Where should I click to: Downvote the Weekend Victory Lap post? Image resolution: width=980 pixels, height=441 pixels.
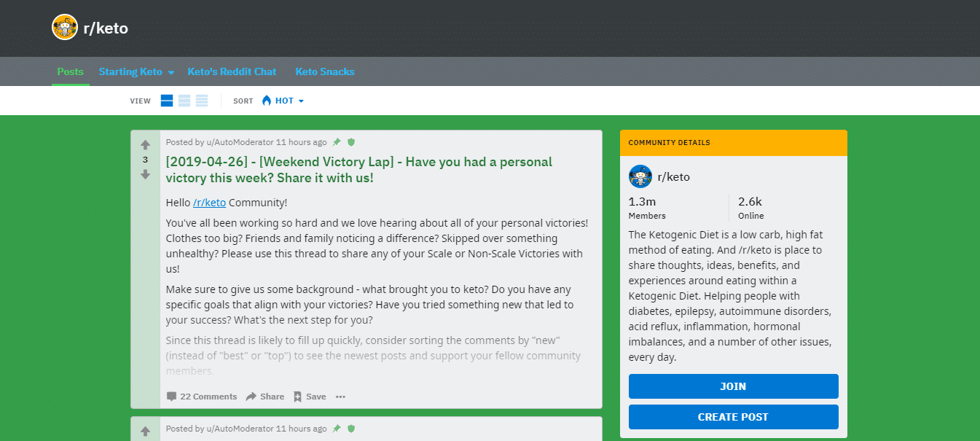tap(145, 174)
